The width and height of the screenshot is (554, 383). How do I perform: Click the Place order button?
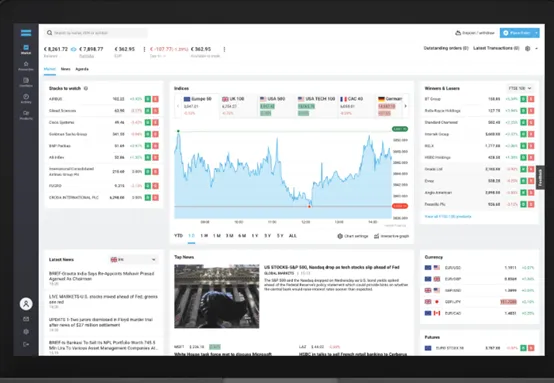point(517,33)
